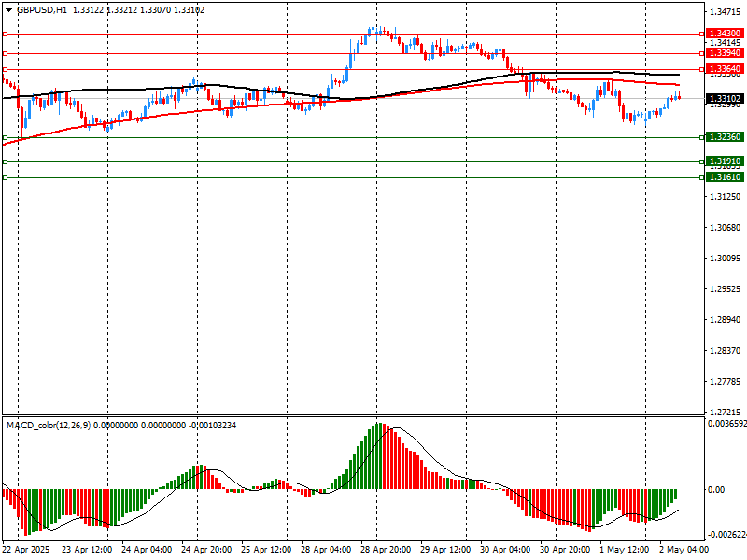Click the red 1.34300 price level label
Image resolution: width=747 pixels, height=560 pixels.
tap(725, 33)
